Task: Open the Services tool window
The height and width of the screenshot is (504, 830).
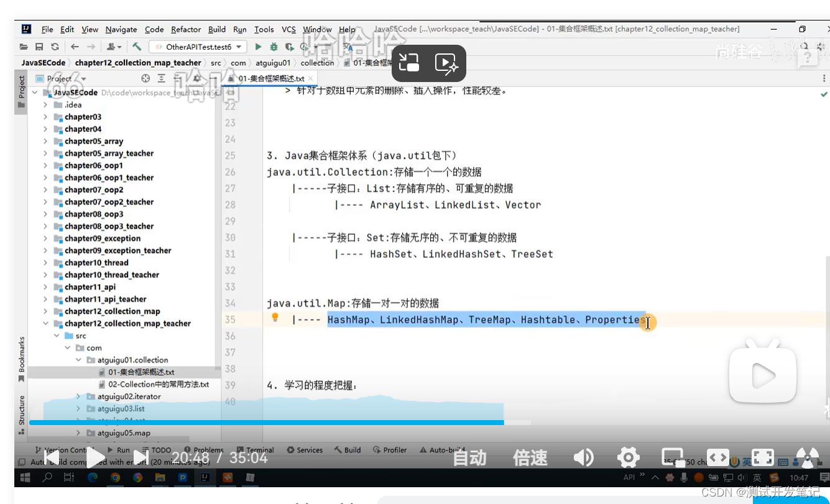Action: (305, 450)
